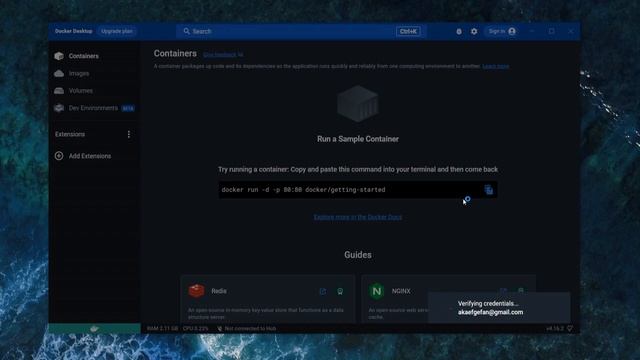Click the Redis guide badge icon
The image size is (640, 360).
[x=340, y=291]
